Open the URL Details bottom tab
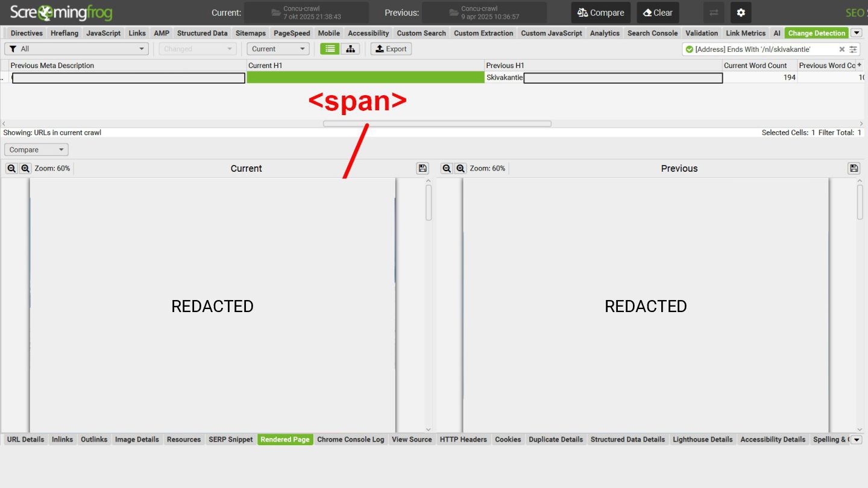The height and width of the screenshot is (488, 868). coord(25,440)
